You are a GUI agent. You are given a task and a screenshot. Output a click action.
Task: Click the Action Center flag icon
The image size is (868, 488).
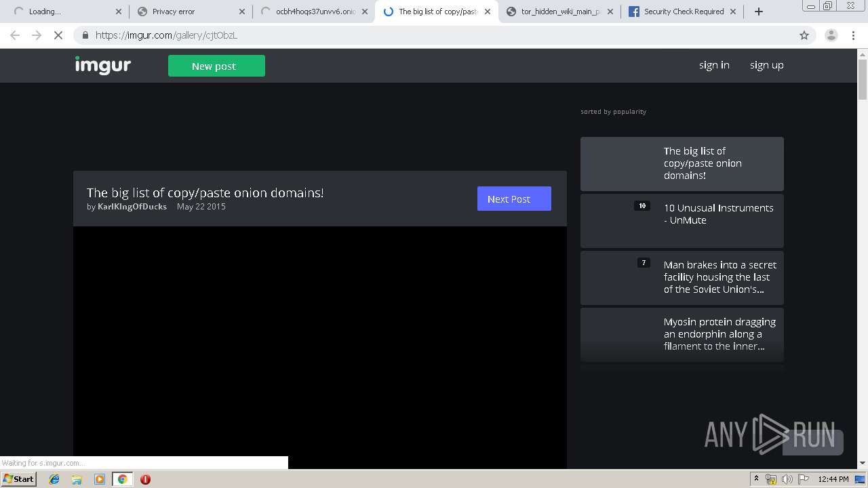[x=804, y=479]
